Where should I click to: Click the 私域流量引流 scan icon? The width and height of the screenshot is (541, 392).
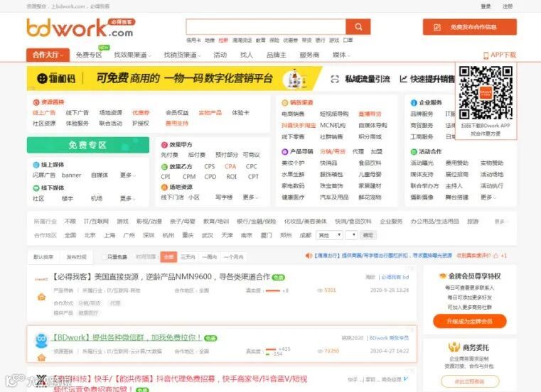tap(335, 80)
